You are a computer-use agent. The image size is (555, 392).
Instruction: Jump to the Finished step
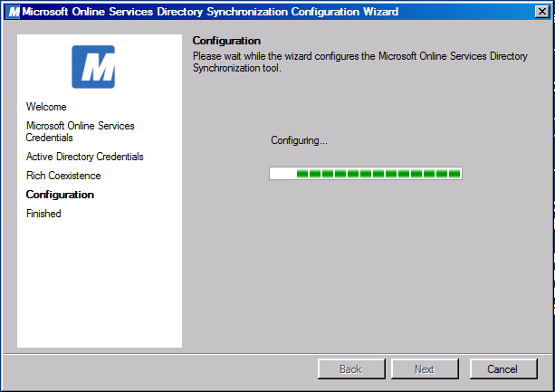(43, 214)
